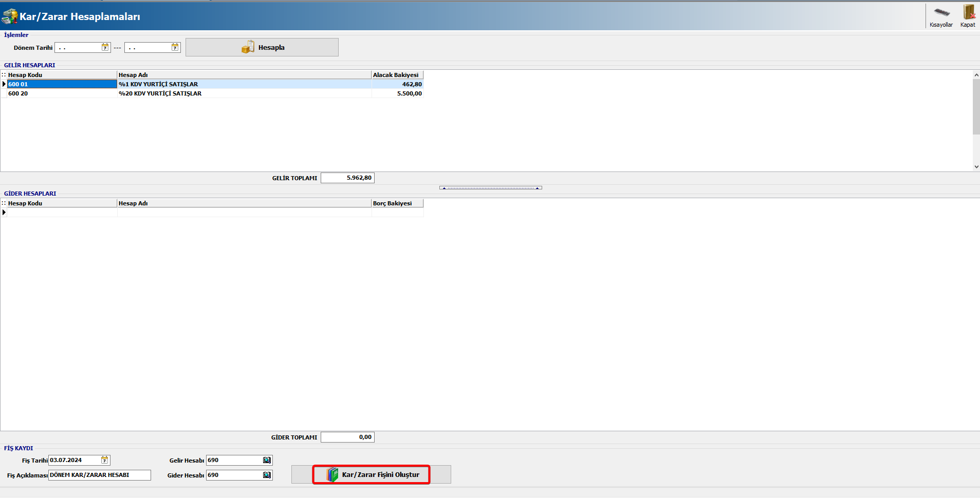Click the GELİR TOPLAMI value 5.962,80
The width and height of the screenshot is (980, 498).
coord(347,178)
